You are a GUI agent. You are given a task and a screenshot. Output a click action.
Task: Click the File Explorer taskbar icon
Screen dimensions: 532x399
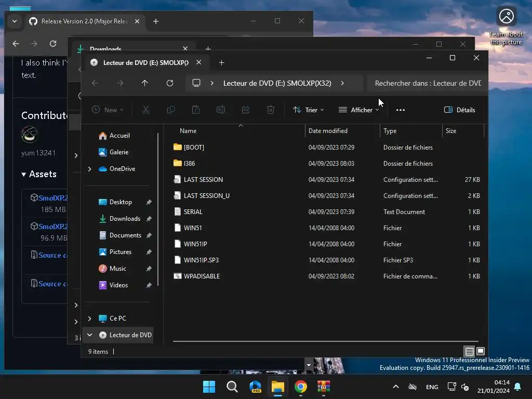coord(278,387)
